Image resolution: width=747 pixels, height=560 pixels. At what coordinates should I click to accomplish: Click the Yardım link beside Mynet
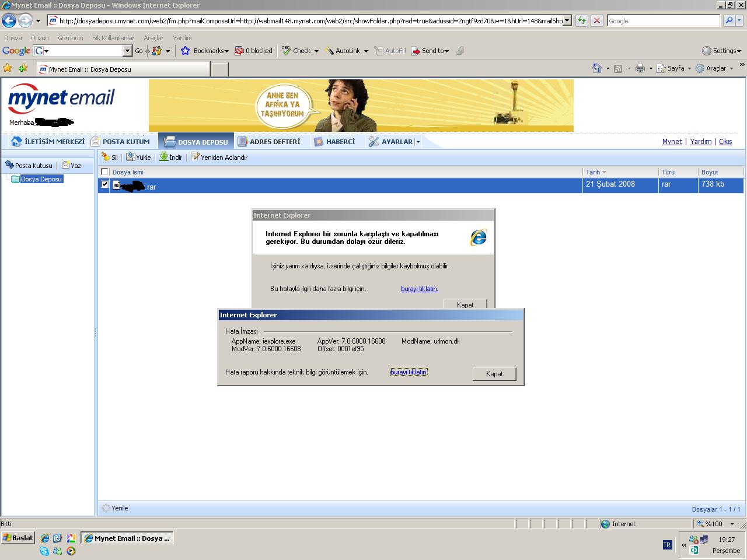(x=700, y=141)
